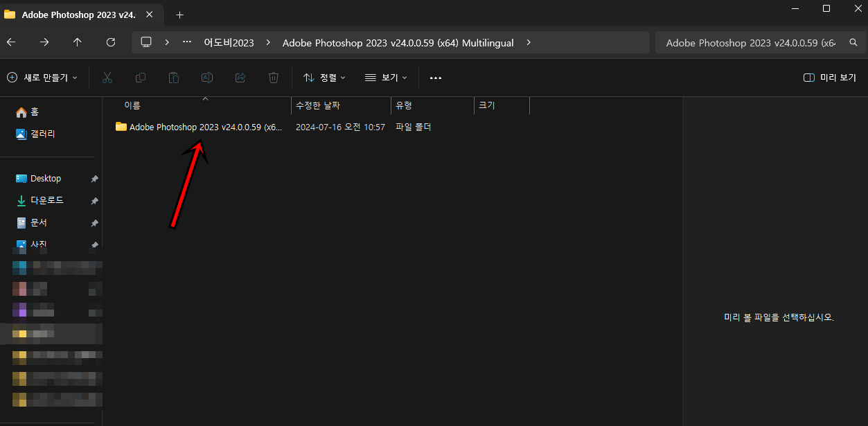Click the search magnifier icon
The height and width of the screenshot is (426, 868).
853,43
